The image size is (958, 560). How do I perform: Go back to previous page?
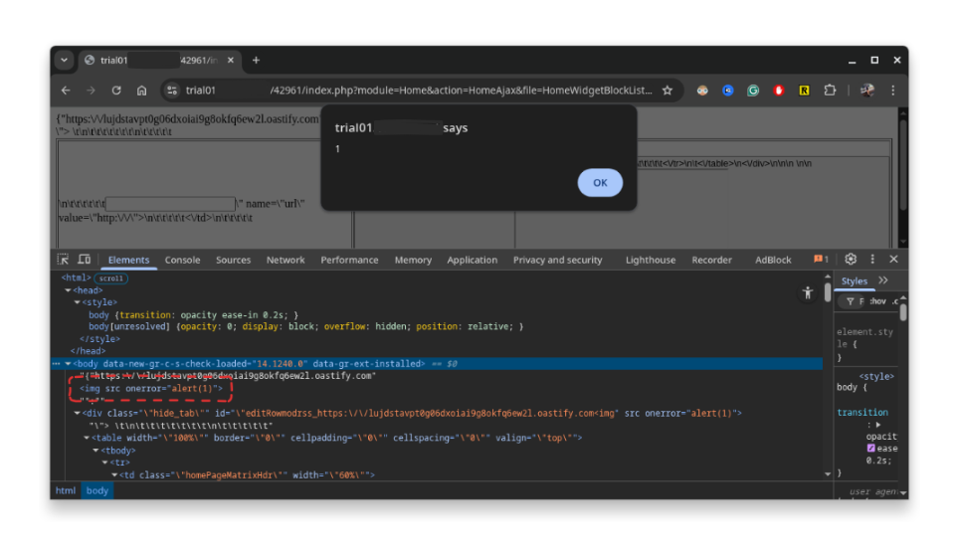[66, 91]
